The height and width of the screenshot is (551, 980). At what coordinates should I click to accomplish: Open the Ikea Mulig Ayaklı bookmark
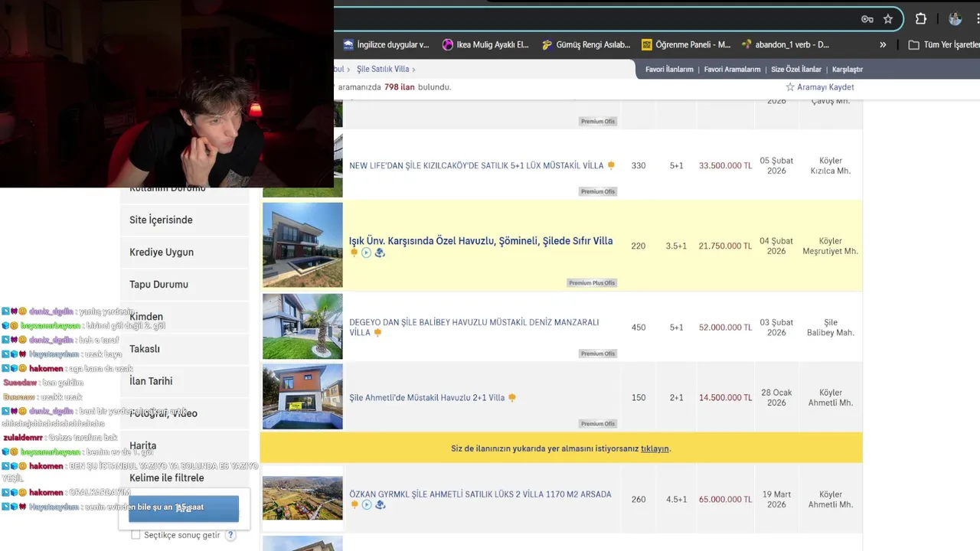click(485, 44)
